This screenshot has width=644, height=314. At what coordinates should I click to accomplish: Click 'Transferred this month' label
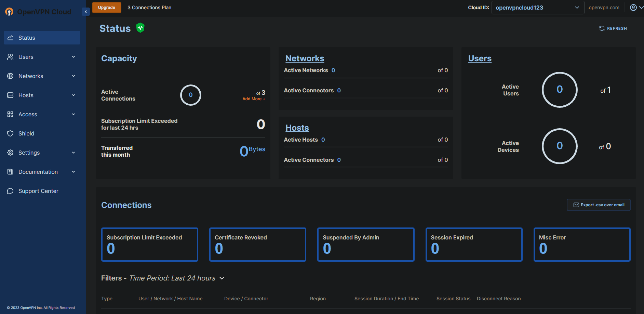(x=117, y=151)
